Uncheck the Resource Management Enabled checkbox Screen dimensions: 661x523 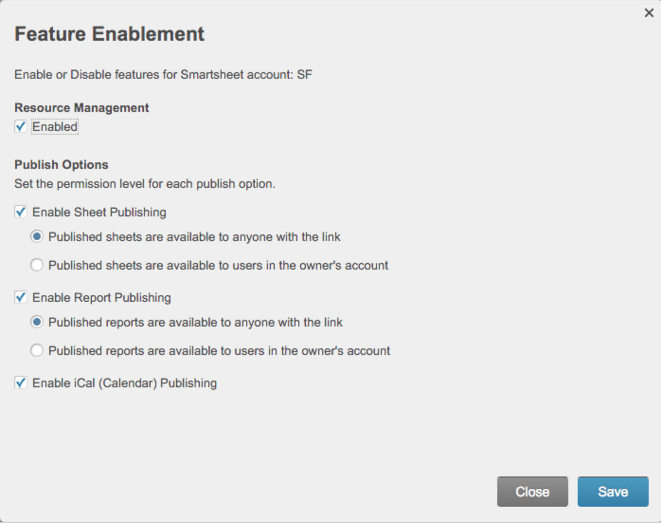coord(21,127)
